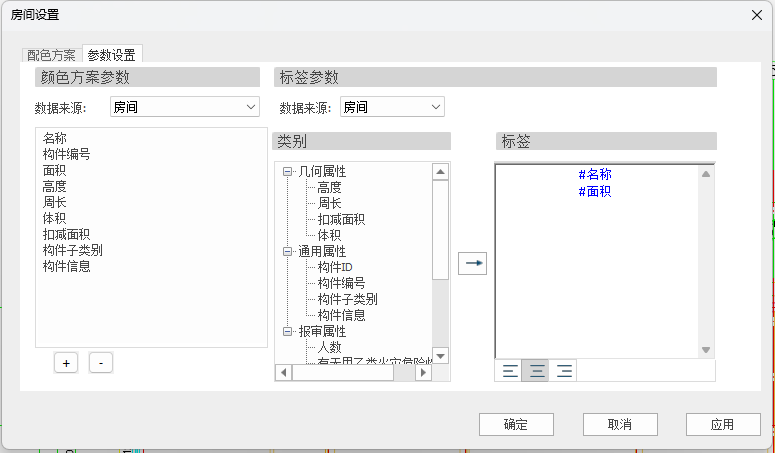Select 构件信息 in the 类别 tree

pyautogui.click(x=341, y=315)
